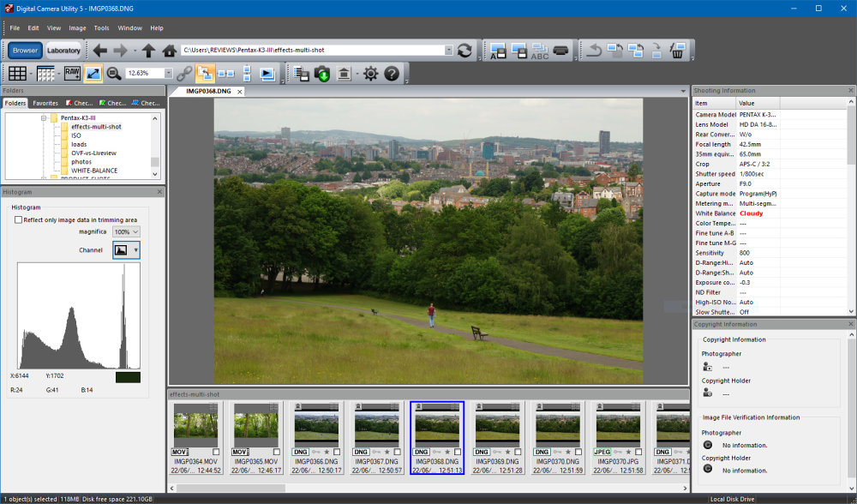Screen dimensions: 857x504
Task: Click the list and disk save icon
Action: click(x=301, y=73)
